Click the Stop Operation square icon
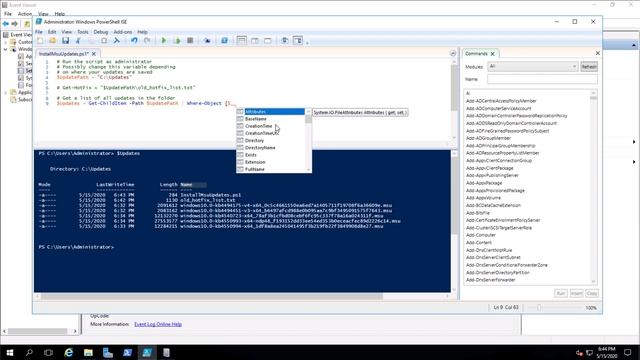The image size is (640, 360). 190,40
